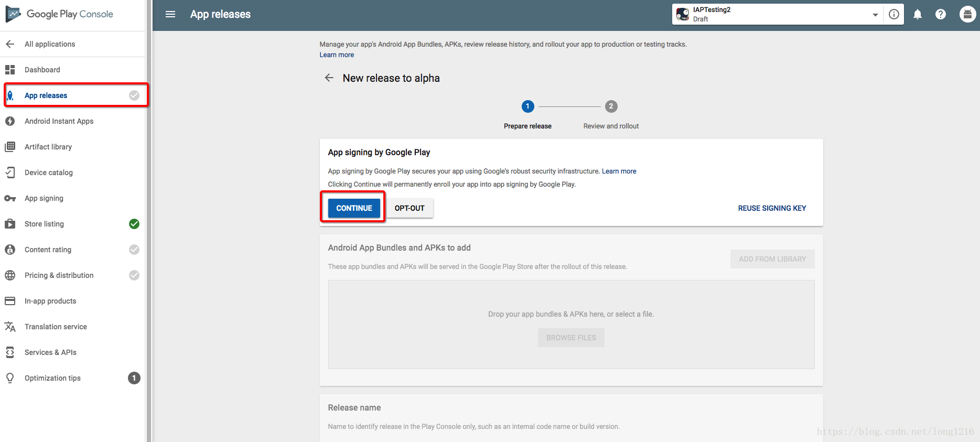This screenshot has width=980, height=442.
Task: Click the Optimization tips badge showing 1
Action: [x=134, y=378]
